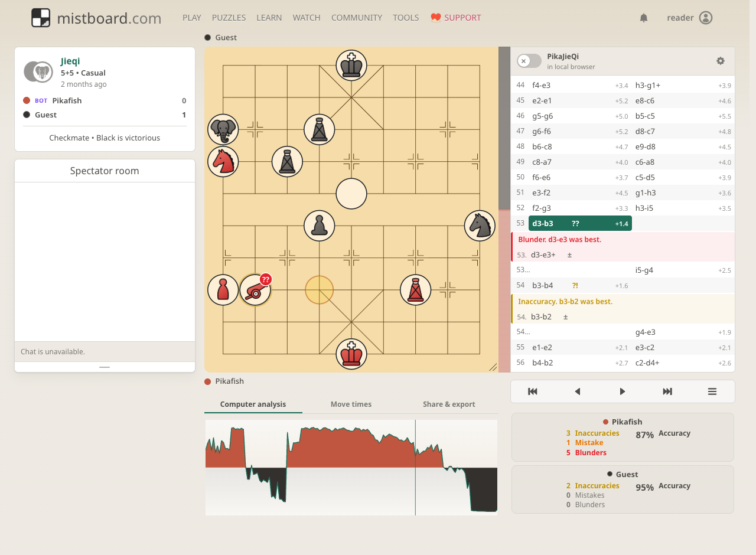
Task: Click suggested move b3-b2 variation
Action: click(x=541, y=316)
